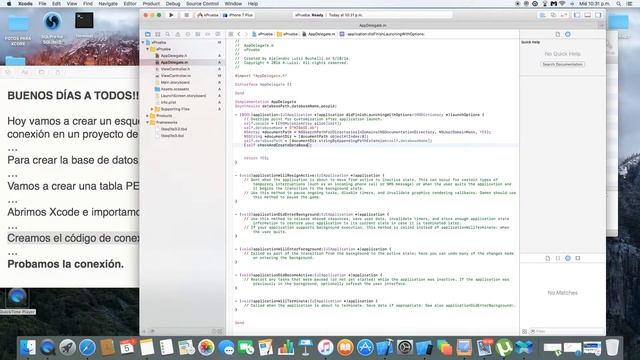
Task: Open iTunes from the Dock
Action: (x=325, y=348)
